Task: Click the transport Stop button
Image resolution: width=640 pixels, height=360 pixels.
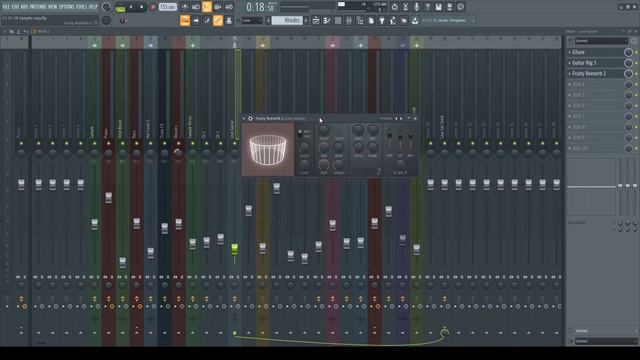Action: [x=142, y=7]
